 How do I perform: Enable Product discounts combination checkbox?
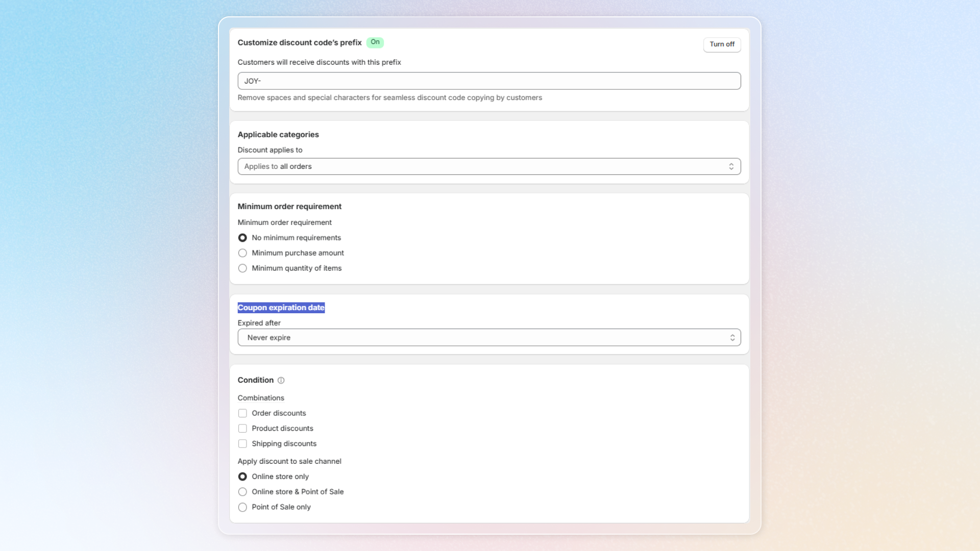(x=243, y=429)
